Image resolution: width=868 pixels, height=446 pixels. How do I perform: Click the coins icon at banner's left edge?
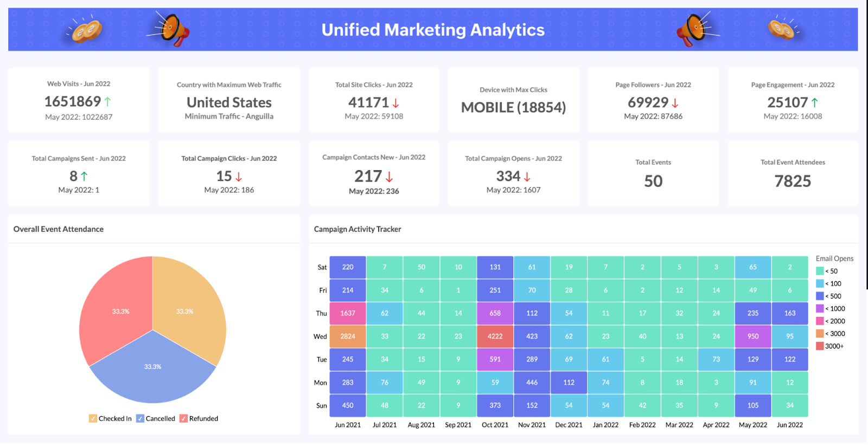pos(86,30)
